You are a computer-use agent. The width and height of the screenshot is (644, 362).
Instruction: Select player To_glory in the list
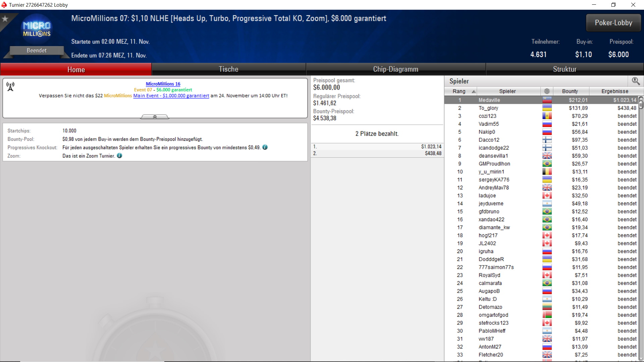click(x=488, y=108)
